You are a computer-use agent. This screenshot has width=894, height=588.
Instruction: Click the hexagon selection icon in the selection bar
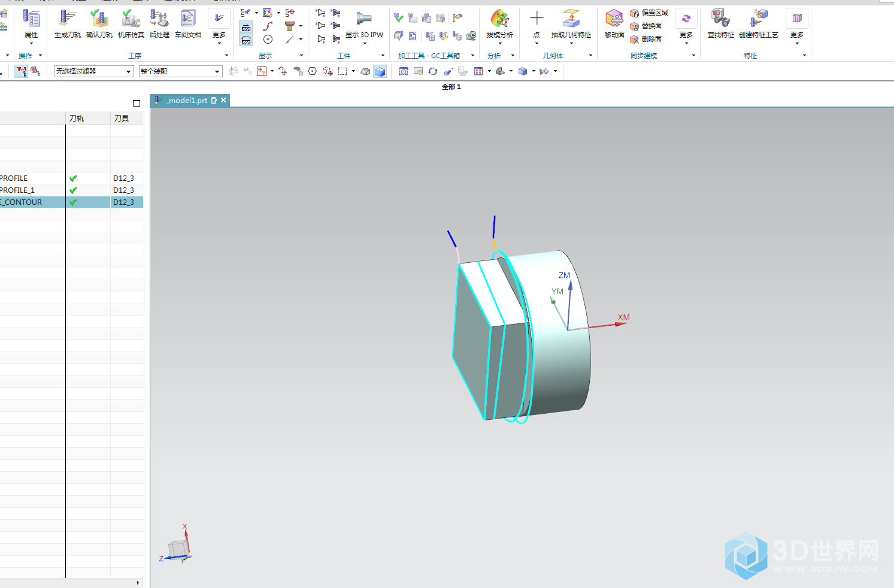pyautogui.click(x=313, y=71)
